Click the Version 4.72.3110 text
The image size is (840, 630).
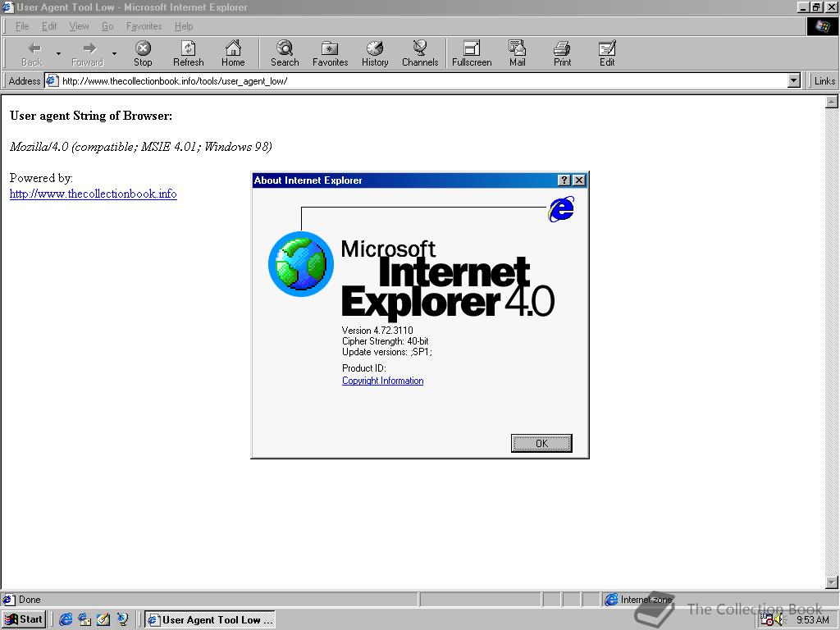377,330
